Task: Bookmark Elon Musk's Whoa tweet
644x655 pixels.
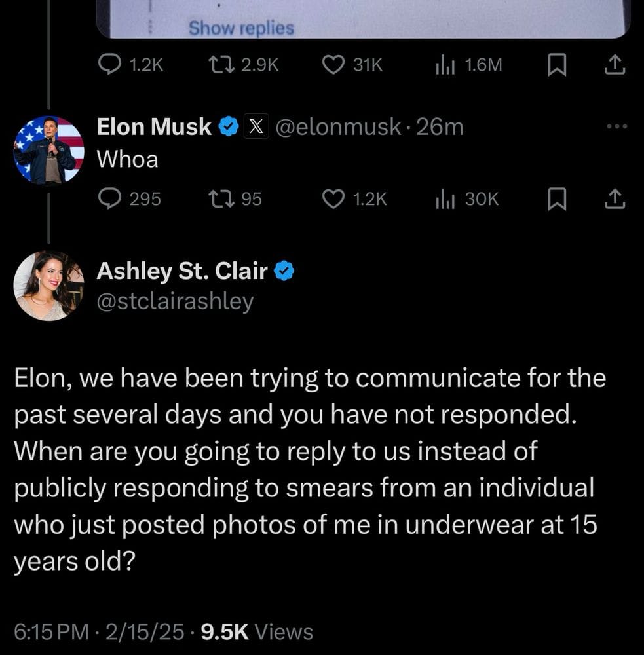Action: [x=557, y=199]
